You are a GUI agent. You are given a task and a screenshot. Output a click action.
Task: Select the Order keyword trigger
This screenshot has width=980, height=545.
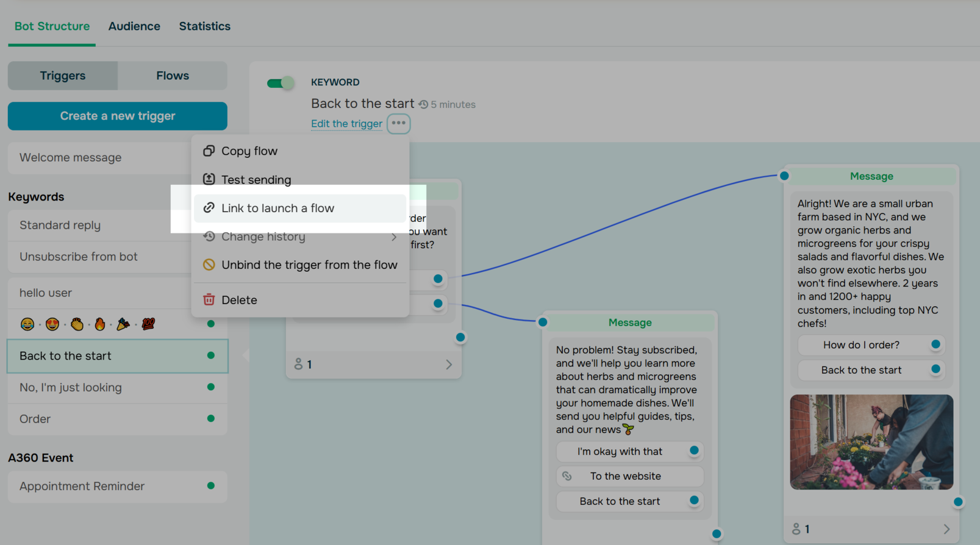(x=118, y=419)
